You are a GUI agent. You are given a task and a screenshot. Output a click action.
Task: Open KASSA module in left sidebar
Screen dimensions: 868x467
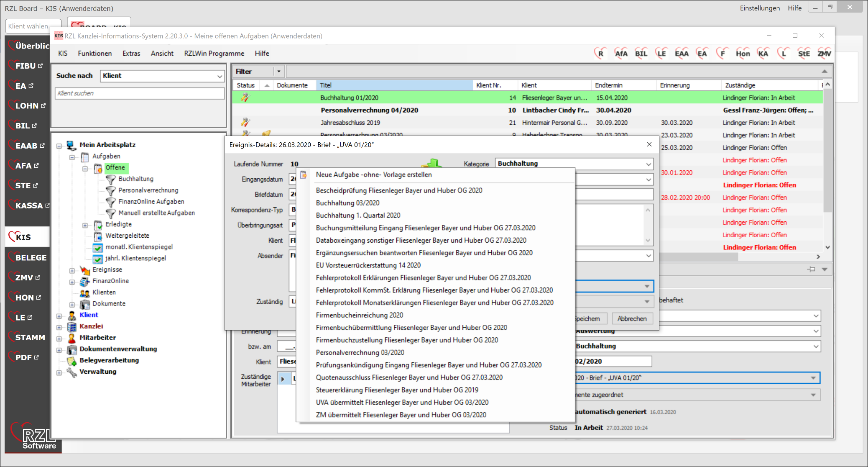(x=28, y=205)
